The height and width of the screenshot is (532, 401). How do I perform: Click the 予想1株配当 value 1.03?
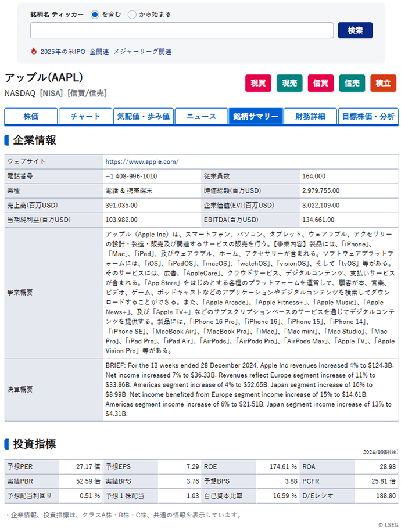point(192,496)
